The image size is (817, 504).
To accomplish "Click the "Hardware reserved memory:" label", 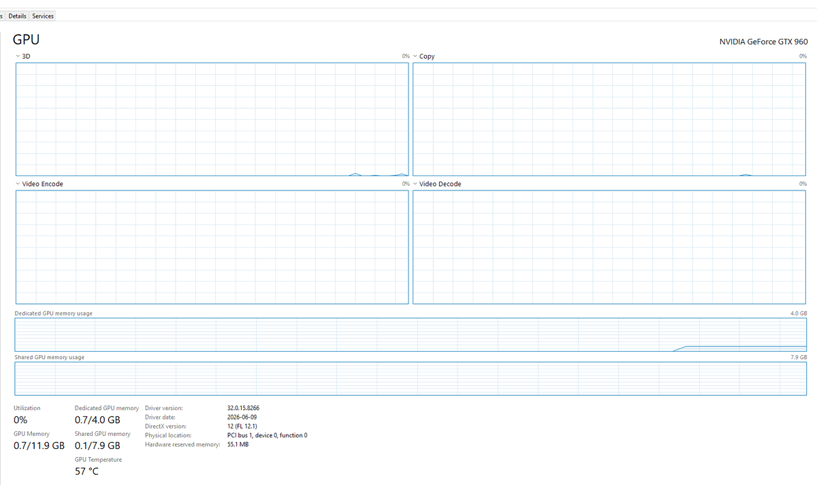I will 182,445.
